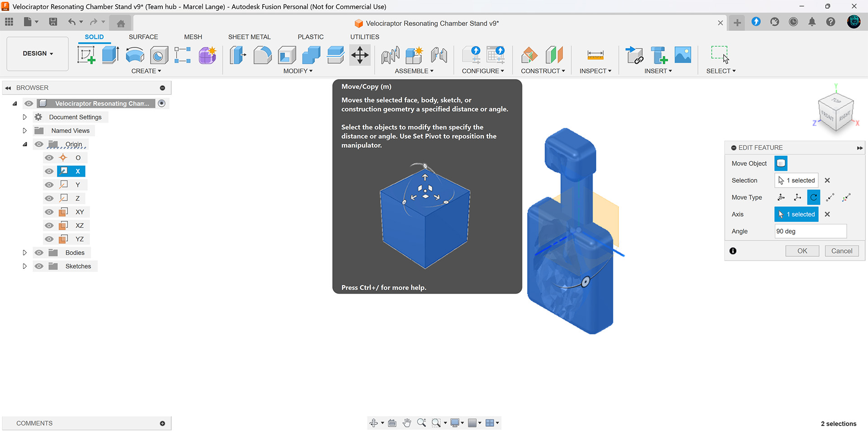Select the Hole tool icon
Screen dimensions: 868x432
pyautogui.click(x=159, y=56)
